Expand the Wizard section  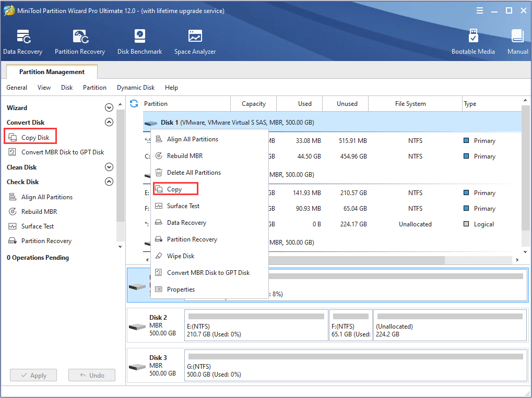109,108
